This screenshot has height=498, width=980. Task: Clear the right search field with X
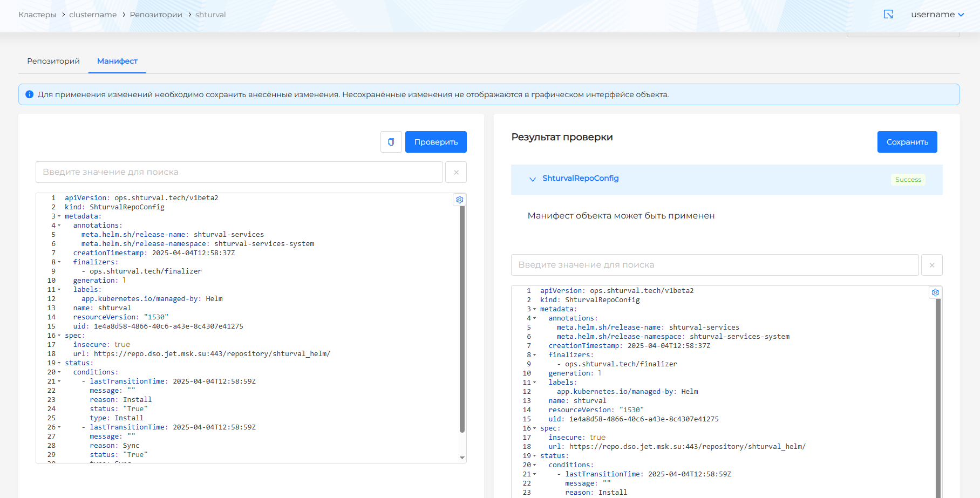(932, 265)
